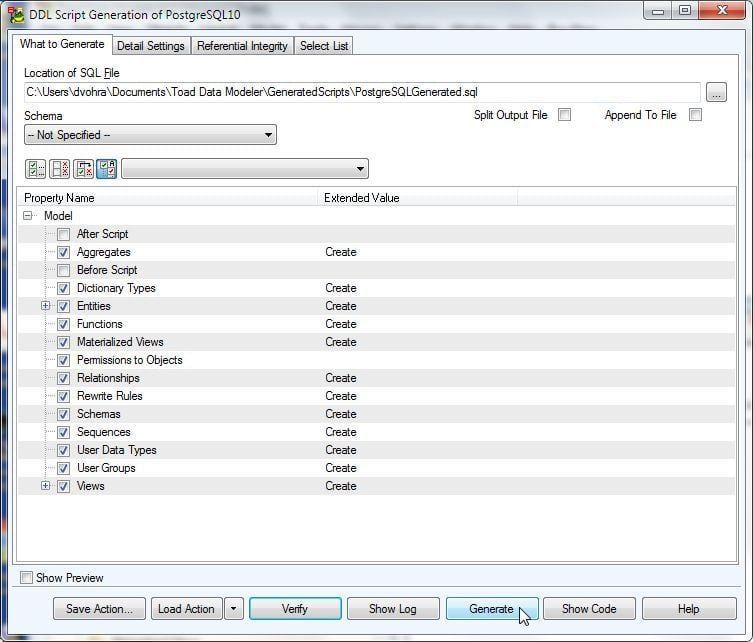Check the Before Script checkbox
The image size is (753, 642).
point(63,270)
